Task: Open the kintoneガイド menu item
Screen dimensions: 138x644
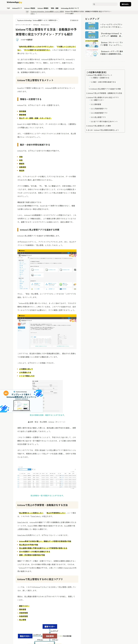Action: [17, 8]
